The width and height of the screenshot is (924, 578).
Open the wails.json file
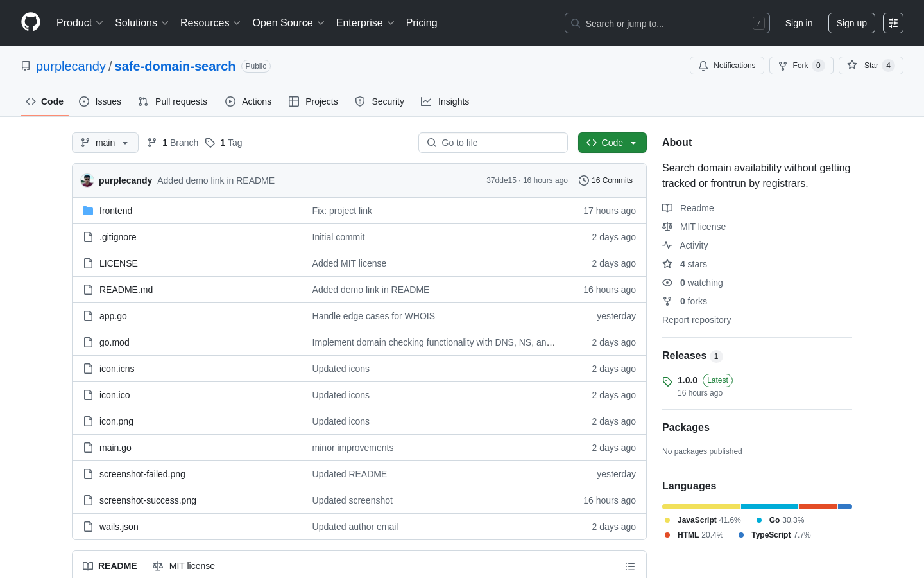pos(119,527)
